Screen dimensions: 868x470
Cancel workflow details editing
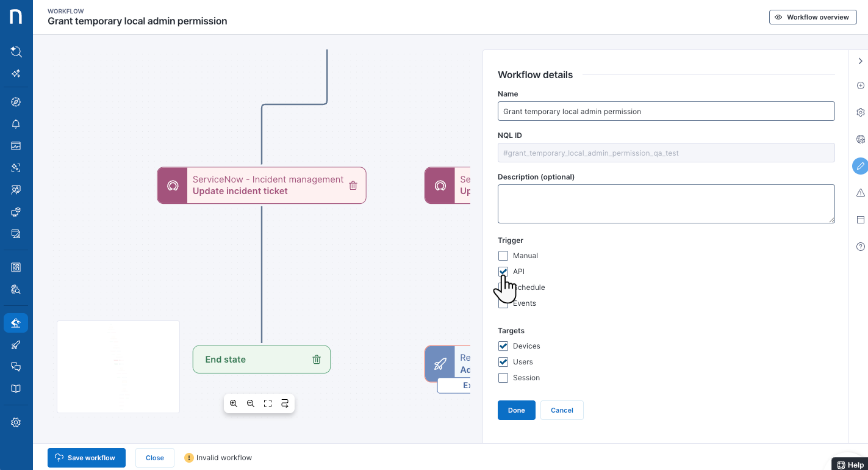(x=562, y=410)
